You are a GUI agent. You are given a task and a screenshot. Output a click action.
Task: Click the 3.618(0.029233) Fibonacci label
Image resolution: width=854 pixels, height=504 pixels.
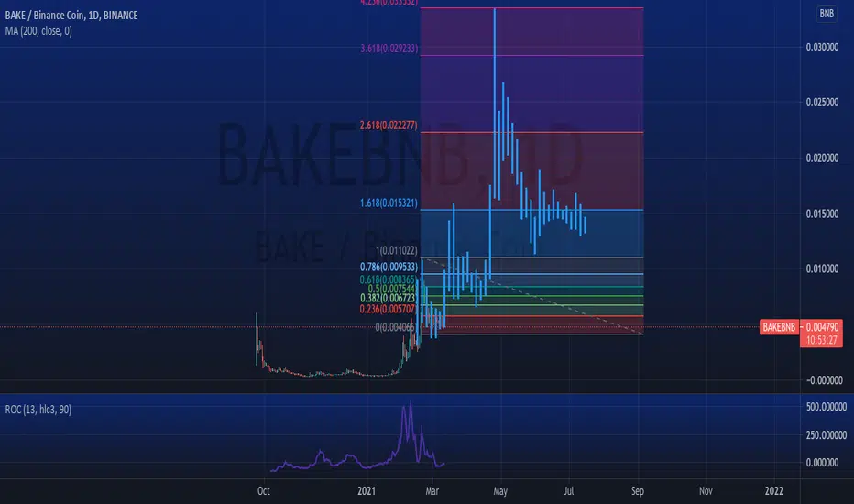[389, 49]
